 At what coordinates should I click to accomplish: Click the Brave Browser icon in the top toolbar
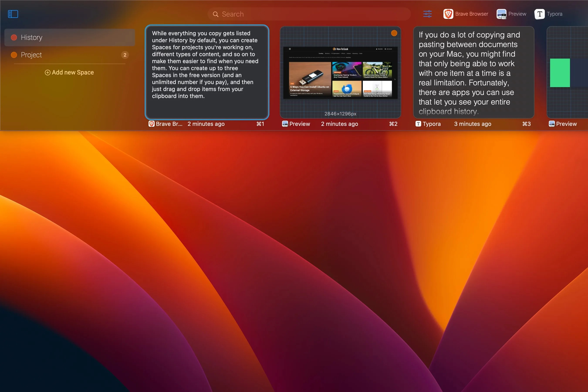[448, 14]
